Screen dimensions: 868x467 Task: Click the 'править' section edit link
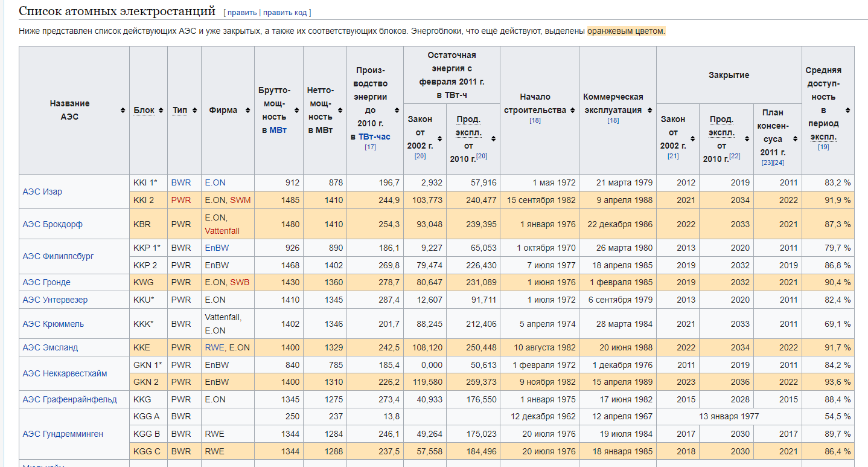pyautogui.click(x=241, y=13)
